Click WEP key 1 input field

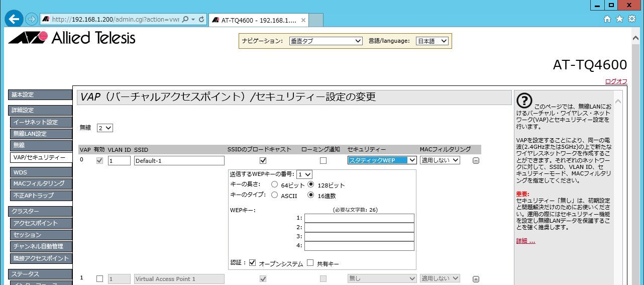pyautogui.click(x=359, y=218)
